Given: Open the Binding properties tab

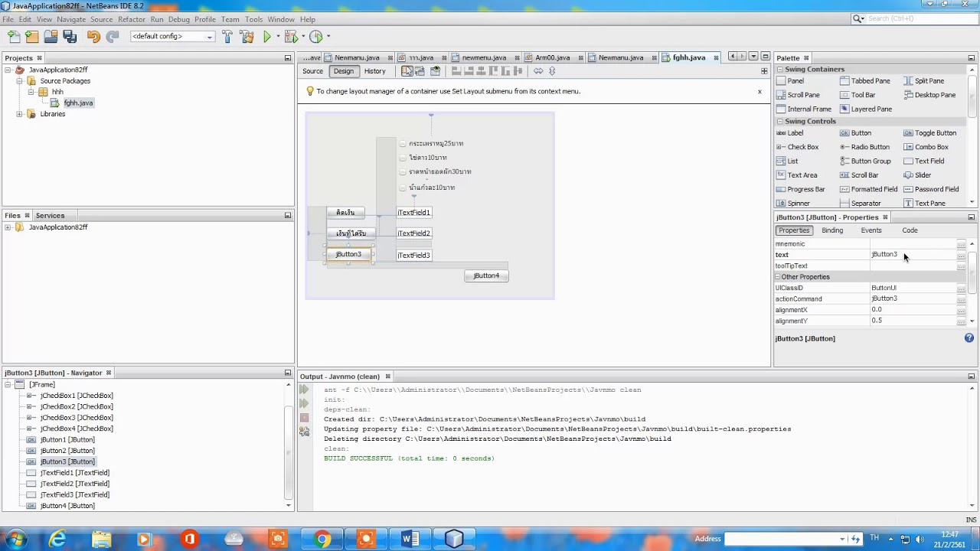Looking at the screenshot, I should (831, 230).
